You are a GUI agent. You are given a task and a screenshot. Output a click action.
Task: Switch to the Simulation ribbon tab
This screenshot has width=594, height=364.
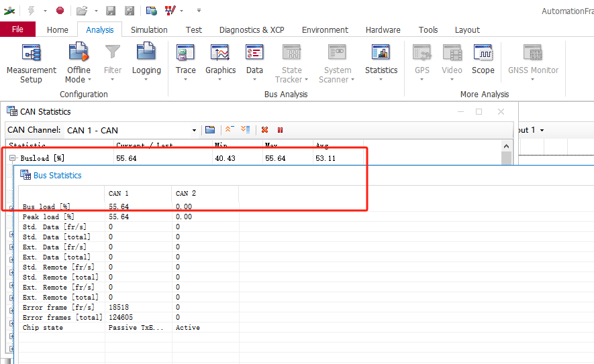coord(149,29)
